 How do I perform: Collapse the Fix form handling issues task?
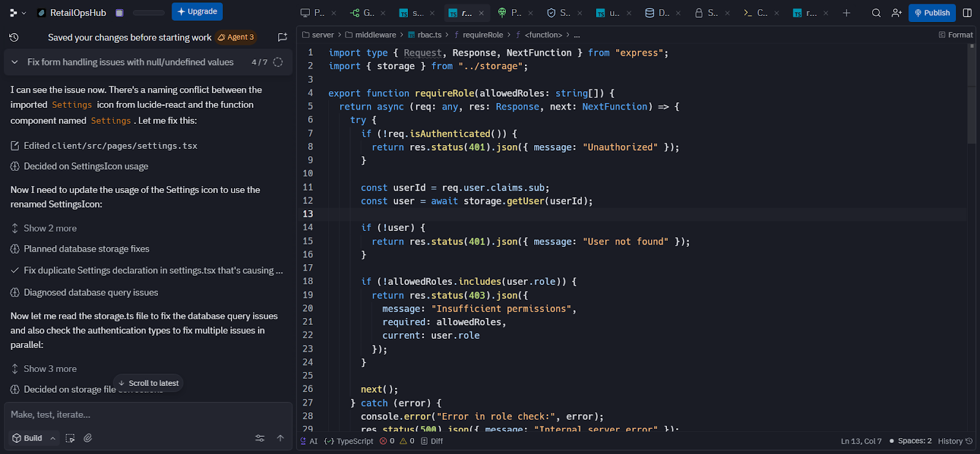click(15, 62)
